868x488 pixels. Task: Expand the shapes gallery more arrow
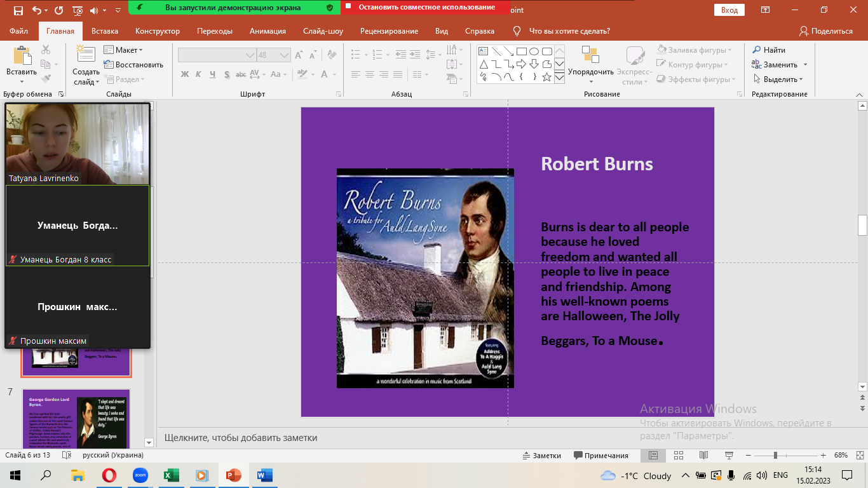point(559,78)
